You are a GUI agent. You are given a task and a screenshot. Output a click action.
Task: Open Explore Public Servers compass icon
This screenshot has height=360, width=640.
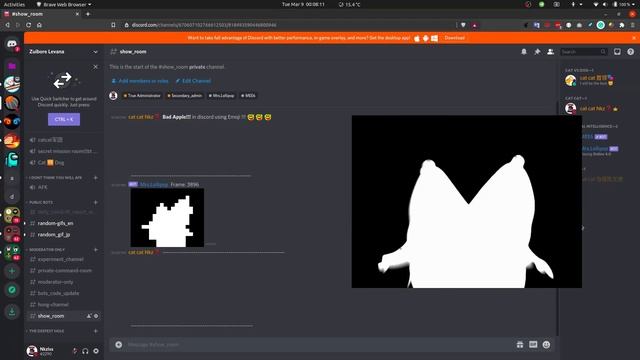[12, 290]
